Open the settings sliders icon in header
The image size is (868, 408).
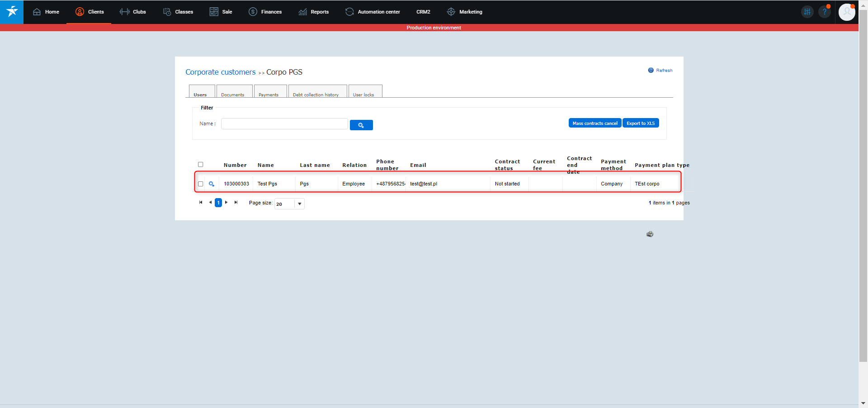point(807,12)
